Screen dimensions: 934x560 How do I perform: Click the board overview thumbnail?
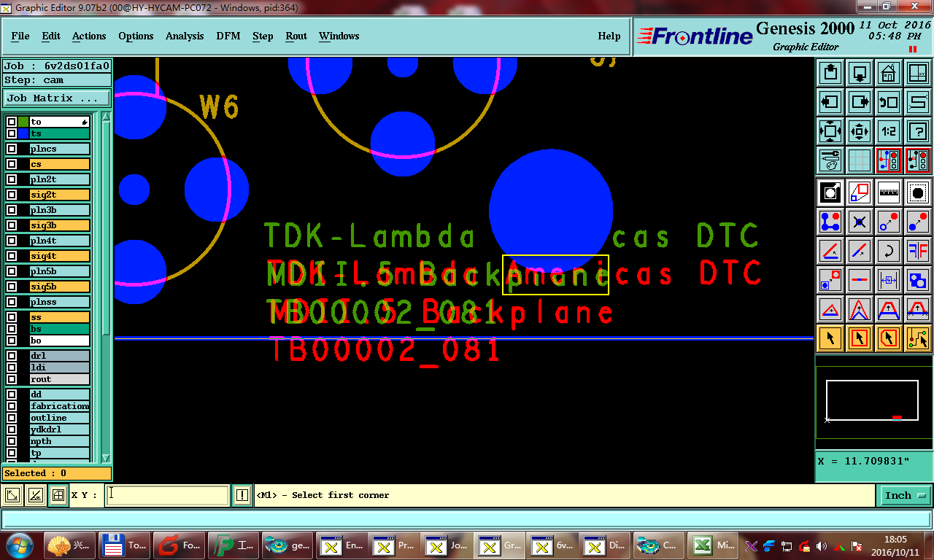tap(873, 401)
